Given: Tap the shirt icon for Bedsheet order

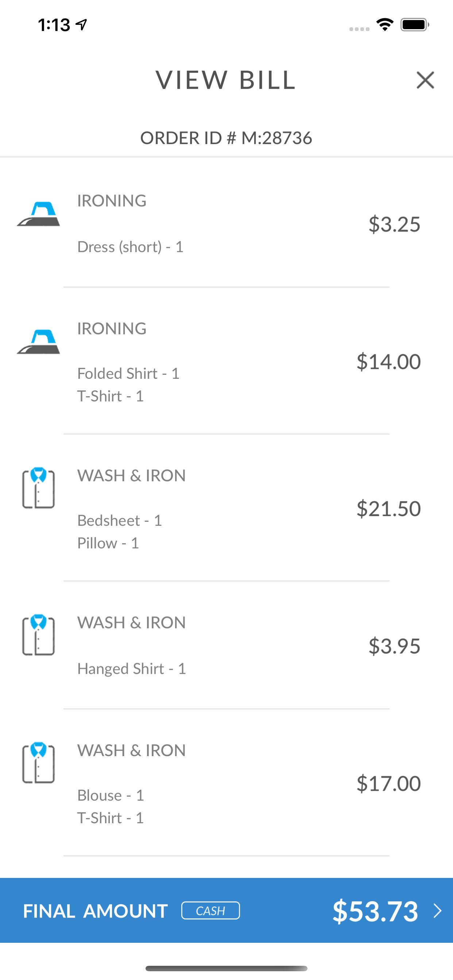Looking at the screenshot, I should (x=38, y=488).
